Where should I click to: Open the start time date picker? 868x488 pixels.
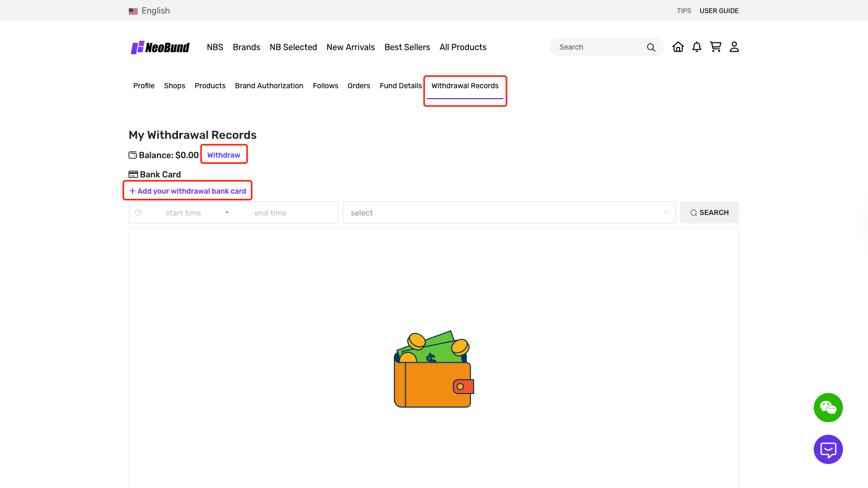pyautogui.click(x=183, y=213)
